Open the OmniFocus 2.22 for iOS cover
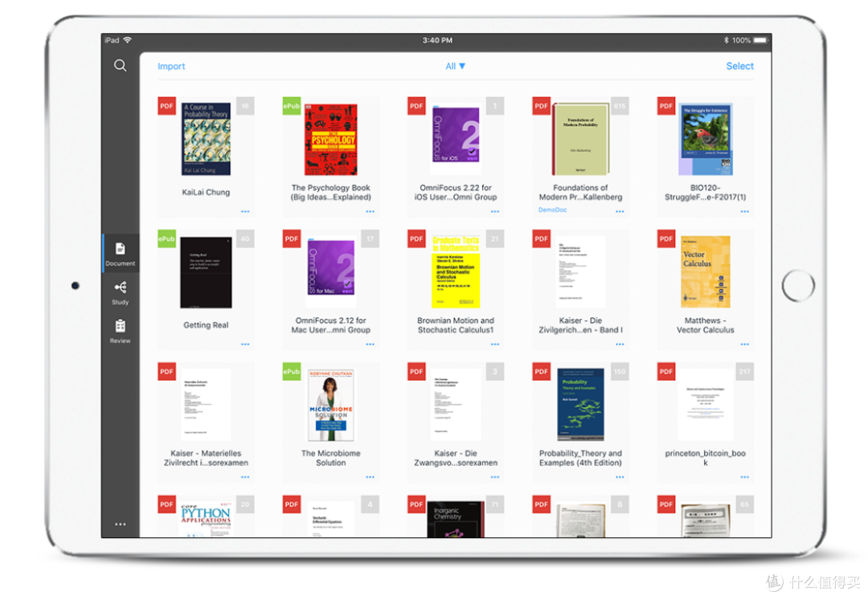 (456, 134)
